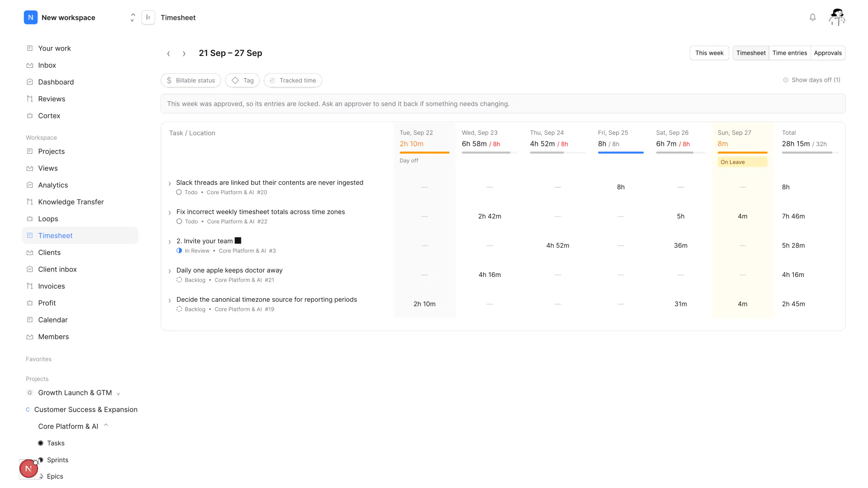
Task: Click the Cortex sidebar icon
Action: coord(30,116)
